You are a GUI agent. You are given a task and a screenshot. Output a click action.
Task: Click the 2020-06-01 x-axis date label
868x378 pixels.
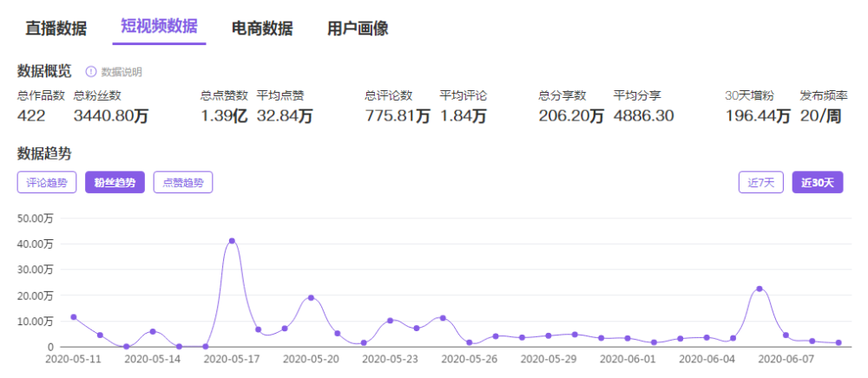628,359
